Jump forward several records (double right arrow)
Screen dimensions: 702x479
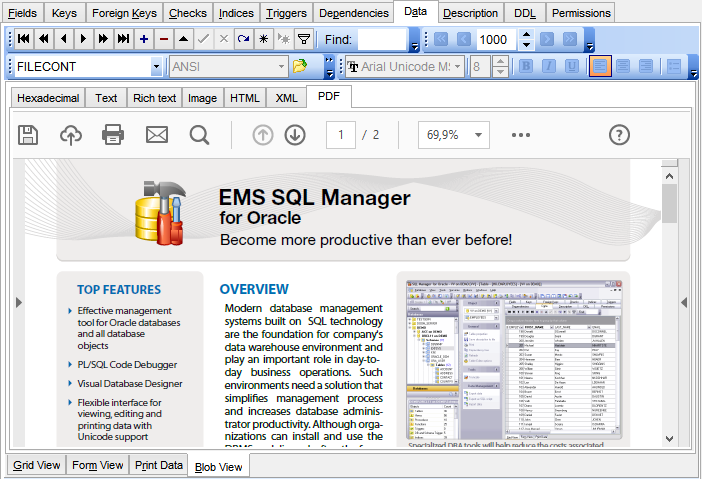(103, 39)
